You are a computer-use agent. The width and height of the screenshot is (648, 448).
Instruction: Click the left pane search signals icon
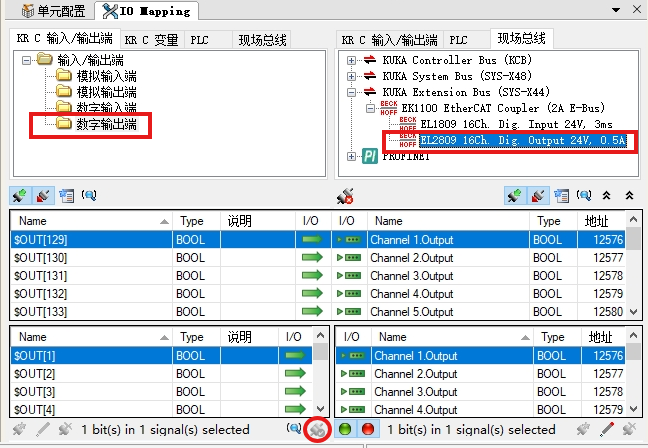89,195
